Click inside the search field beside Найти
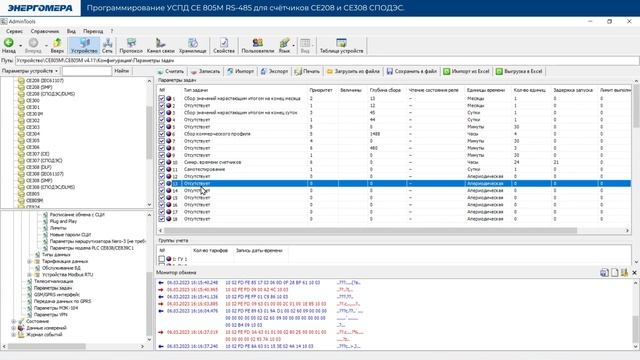Viewport: 640px width, 360px height. coord(87,71)
